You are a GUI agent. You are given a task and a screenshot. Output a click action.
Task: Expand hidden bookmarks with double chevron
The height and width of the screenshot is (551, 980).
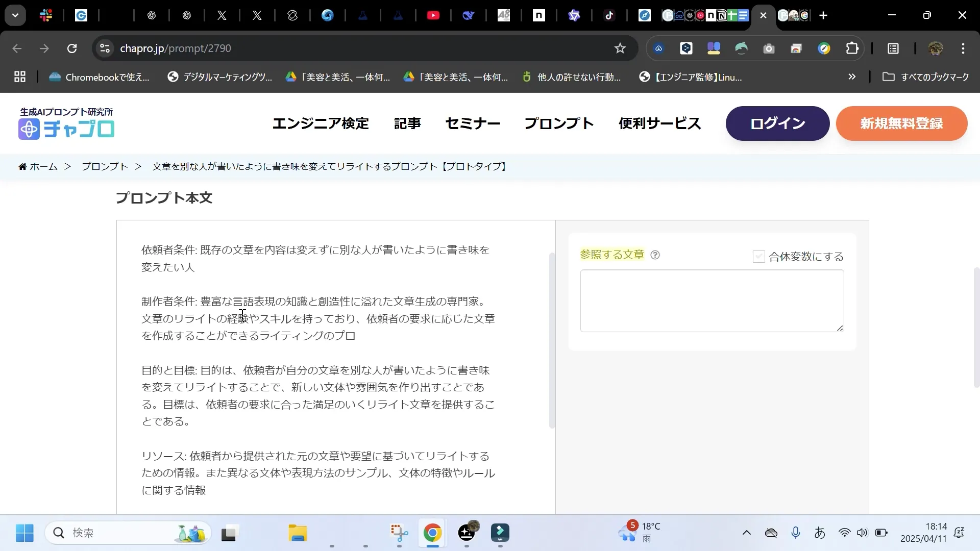click(852, 77)
